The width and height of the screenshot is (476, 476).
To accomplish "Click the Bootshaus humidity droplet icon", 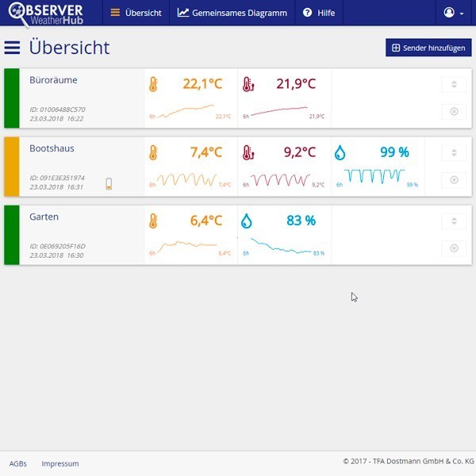I will [340, 152].
